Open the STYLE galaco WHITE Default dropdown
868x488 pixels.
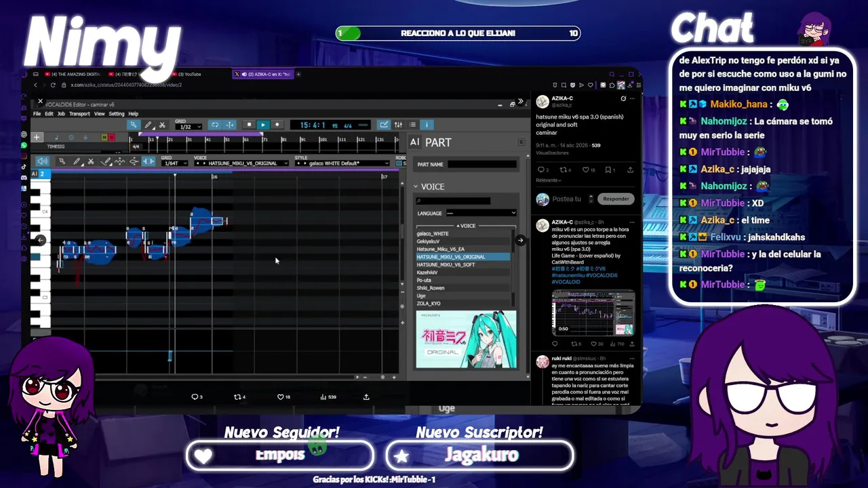pyautogui.click(x=342, y=163)
